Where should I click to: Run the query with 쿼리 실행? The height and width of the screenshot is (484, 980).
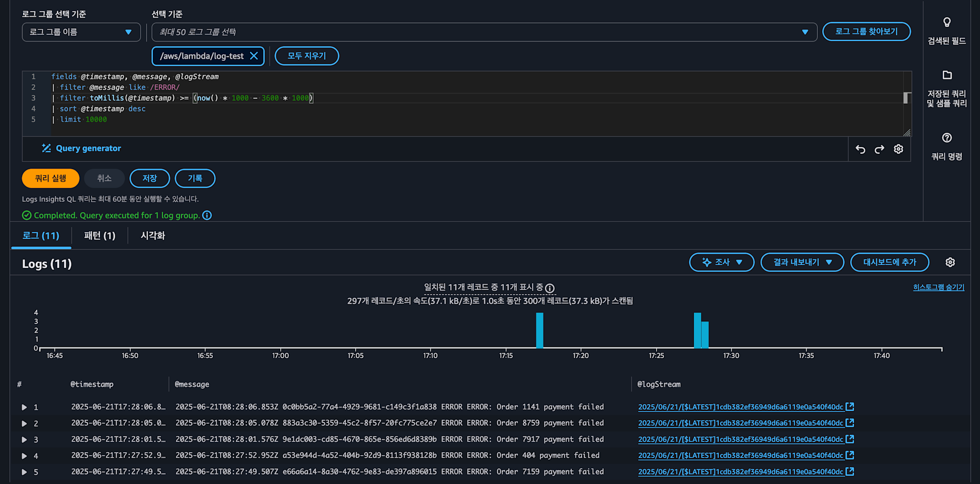50,178
